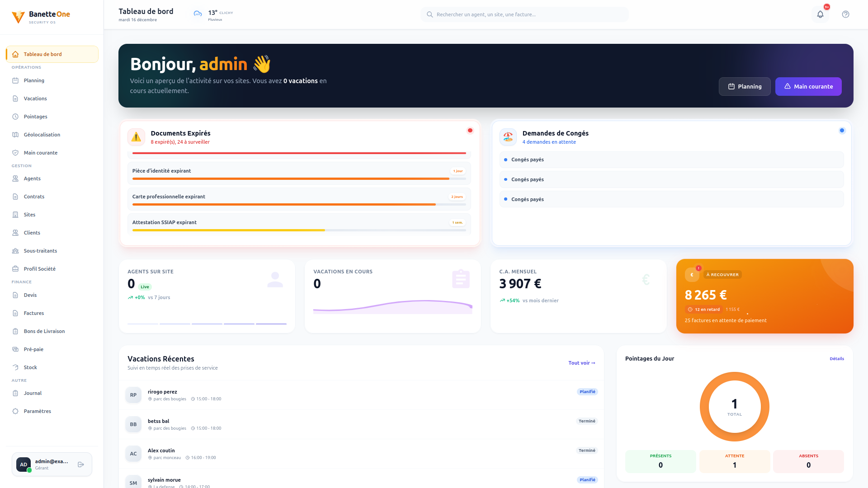This screenshot has height=488, width=868.
Task: Click the agent search input field
Action: pyautogui.click(x=524, y=14)
